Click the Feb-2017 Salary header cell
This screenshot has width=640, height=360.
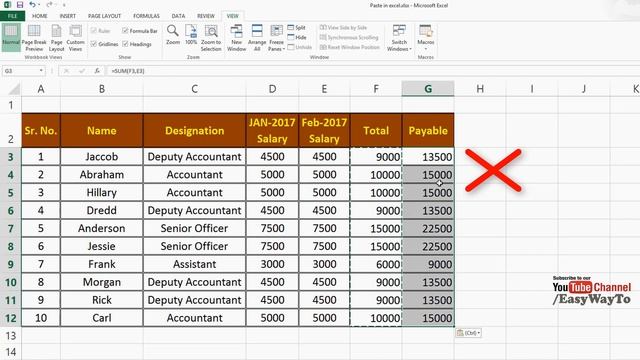(324, 130)
